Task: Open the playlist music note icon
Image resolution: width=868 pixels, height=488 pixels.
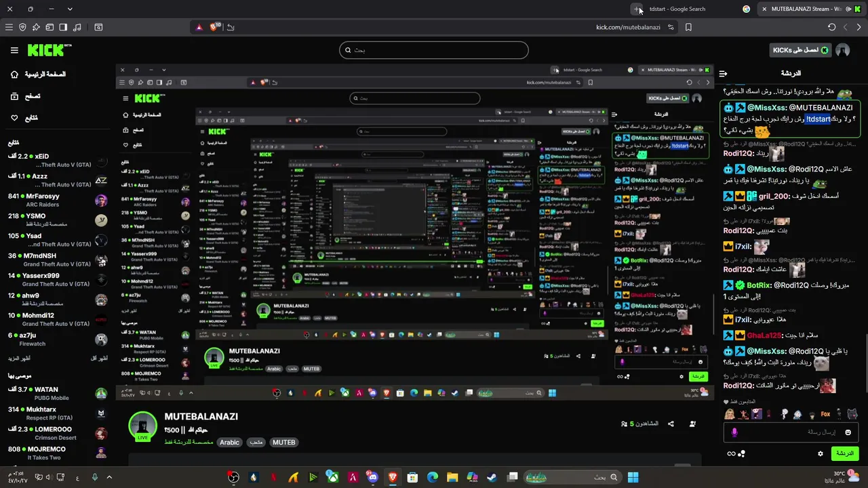Action: [77, 27]
